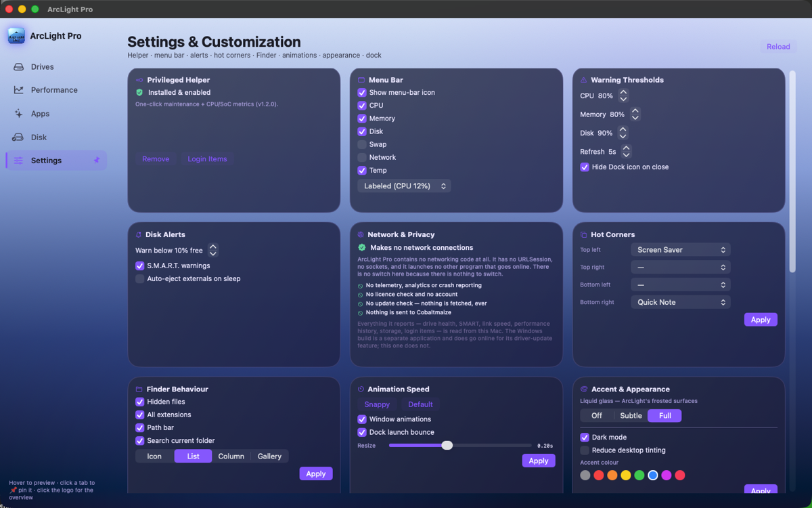
Task: Click the Network & Privacy globe icon
Action: tap(361, 235)
